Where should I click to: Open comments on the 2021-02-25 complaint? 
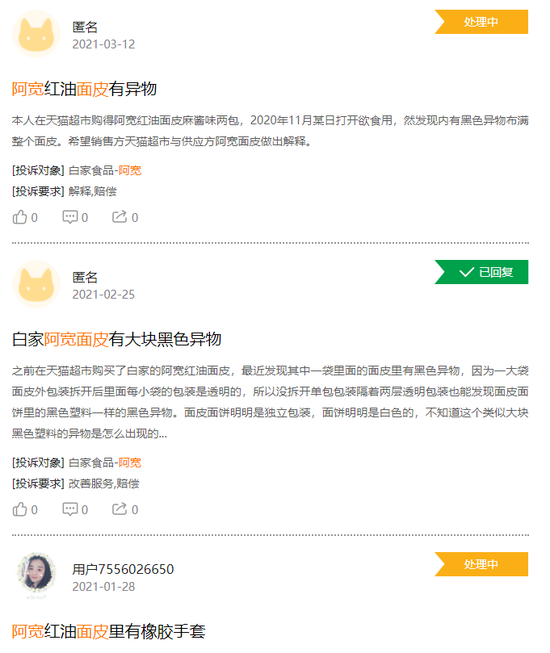[75, 509]
